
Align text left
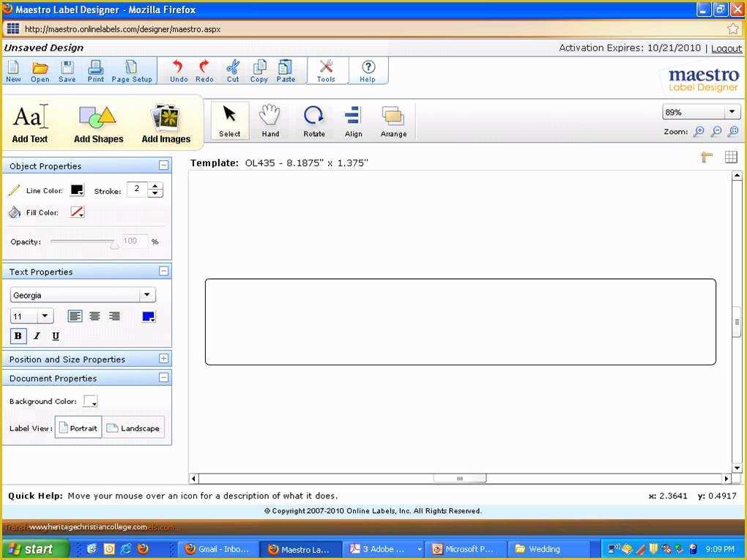(75, 316)
